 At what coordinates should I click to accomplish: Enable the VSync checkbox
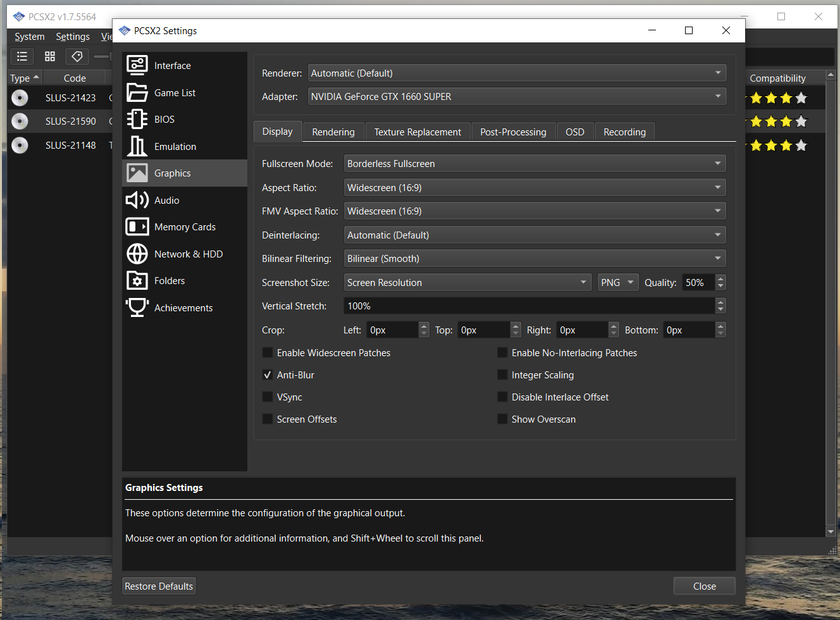[268, 397]
